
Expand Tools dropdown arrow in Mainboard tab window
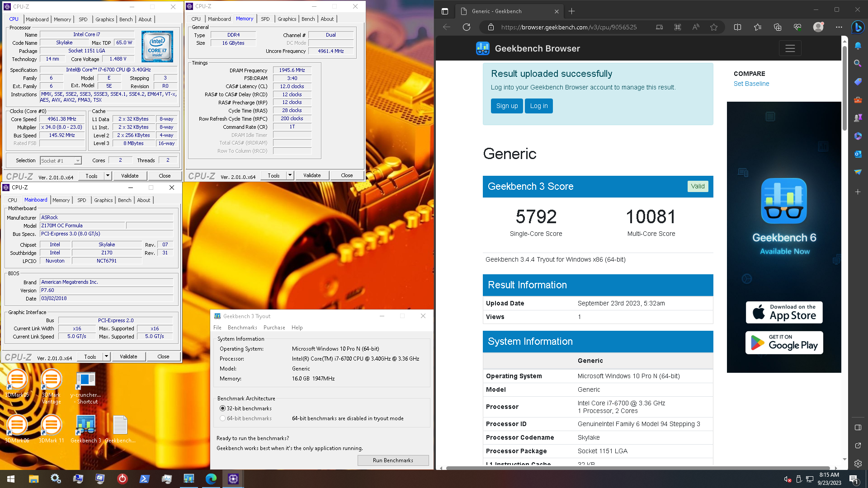click(106, 357)
